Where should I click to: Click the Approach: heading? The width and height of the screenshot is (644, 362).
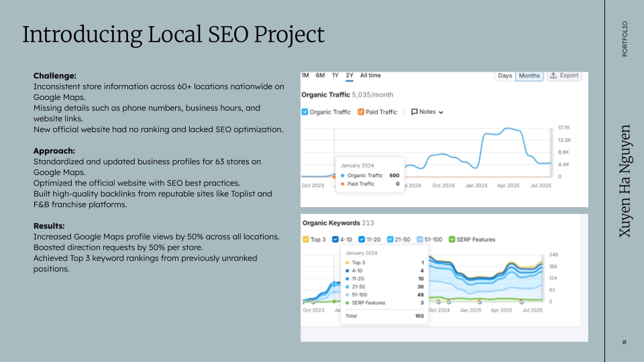pos(54,151)
